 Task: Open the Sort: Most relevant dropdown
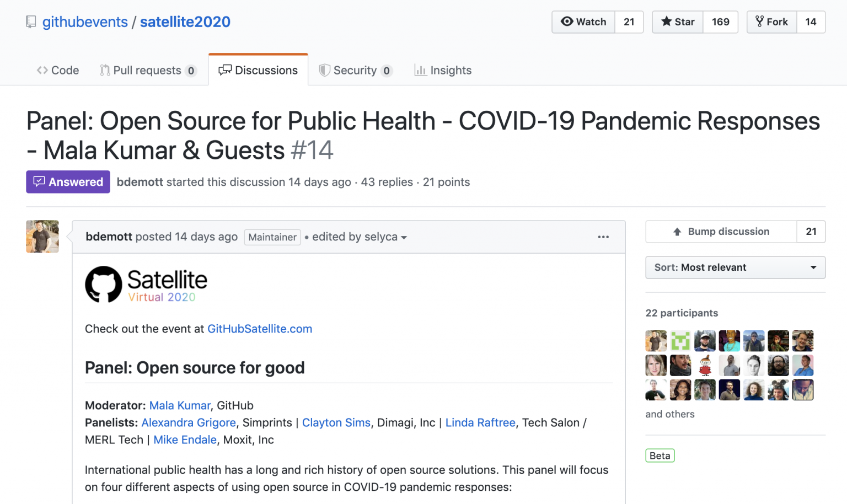pyautogui.click(x=735, y=267)
